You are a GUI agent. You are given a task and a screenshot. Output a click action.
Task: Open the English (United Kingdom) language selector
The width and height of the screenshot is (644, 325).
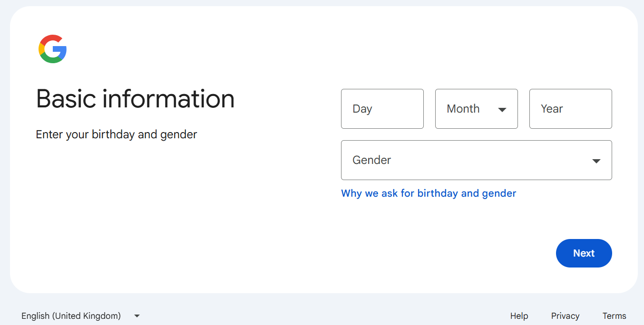pyautogui.click(x=71, y=316)
